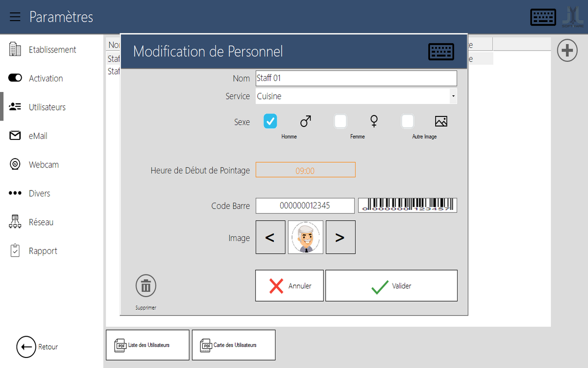
Task: Click the JL Software logo
Action: (573, 17)
